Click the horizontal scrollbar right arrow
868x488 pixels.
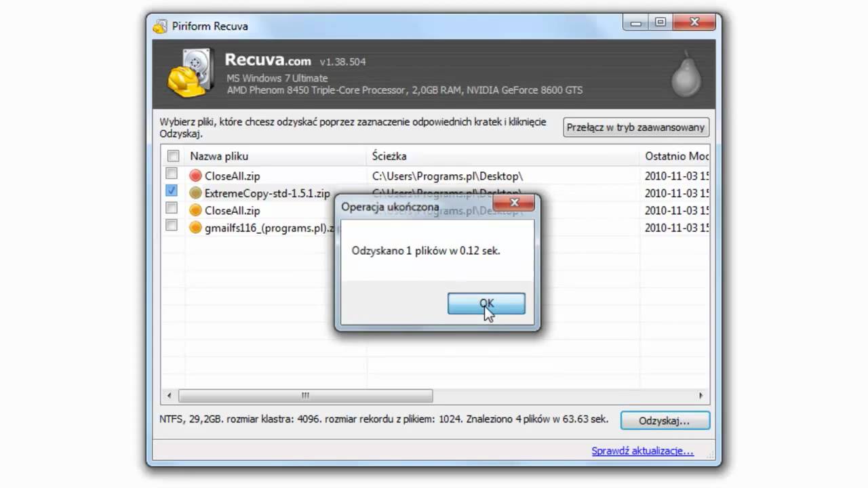point(701,395)
